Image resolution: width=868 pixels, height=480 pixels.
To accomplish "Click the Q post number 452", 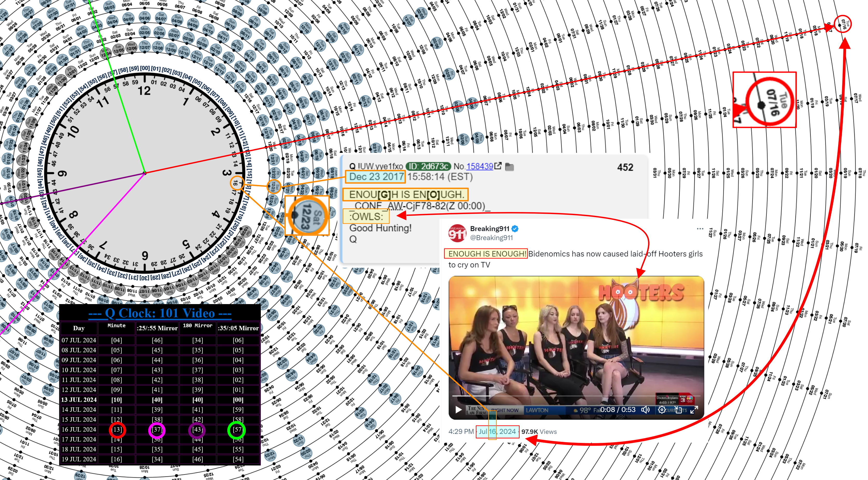I will click(625, 167).
